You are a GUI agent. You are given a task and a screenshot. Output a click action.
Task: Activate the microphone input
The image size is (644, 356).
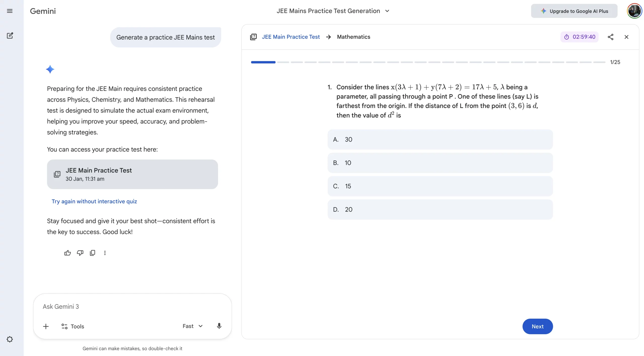tap(219, 326)
